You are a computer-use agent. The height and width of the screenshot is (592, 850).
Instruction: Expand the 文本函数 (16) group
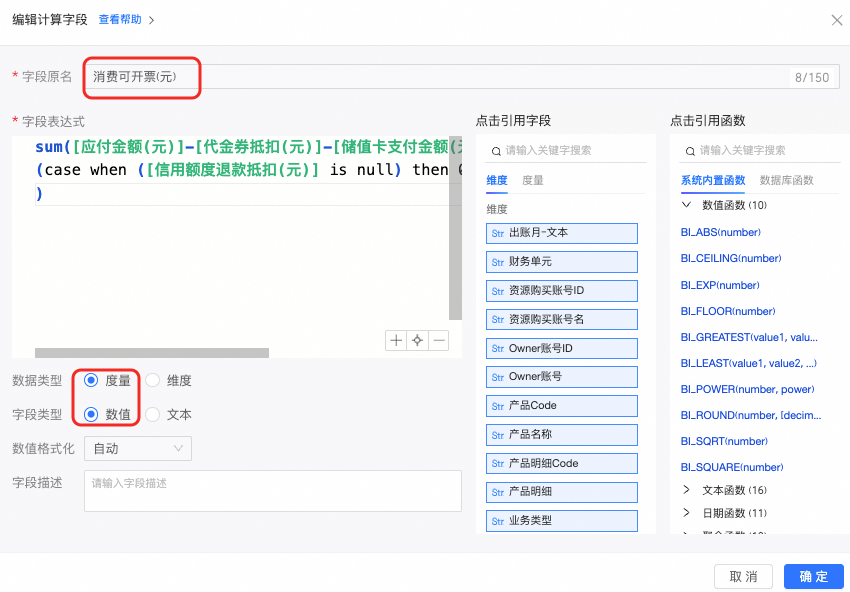686,490
